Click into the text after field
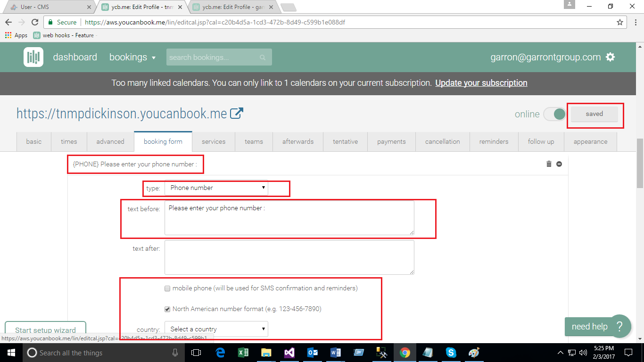This screenshot has height=362, width=644. (x=289, y=257)
